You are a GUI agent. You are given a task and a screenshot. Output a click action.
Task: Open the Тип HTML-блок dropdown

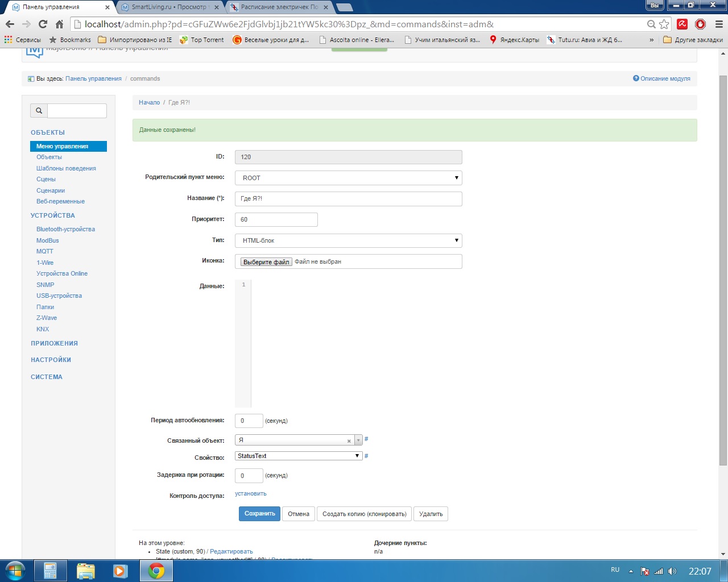(x=348, y=240)
